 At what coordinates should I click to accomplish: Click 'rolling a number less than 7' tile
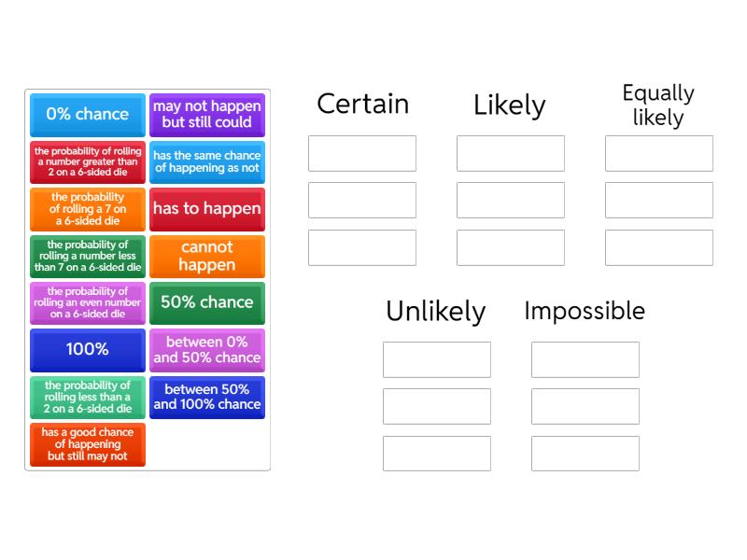(x=88, y=256)
